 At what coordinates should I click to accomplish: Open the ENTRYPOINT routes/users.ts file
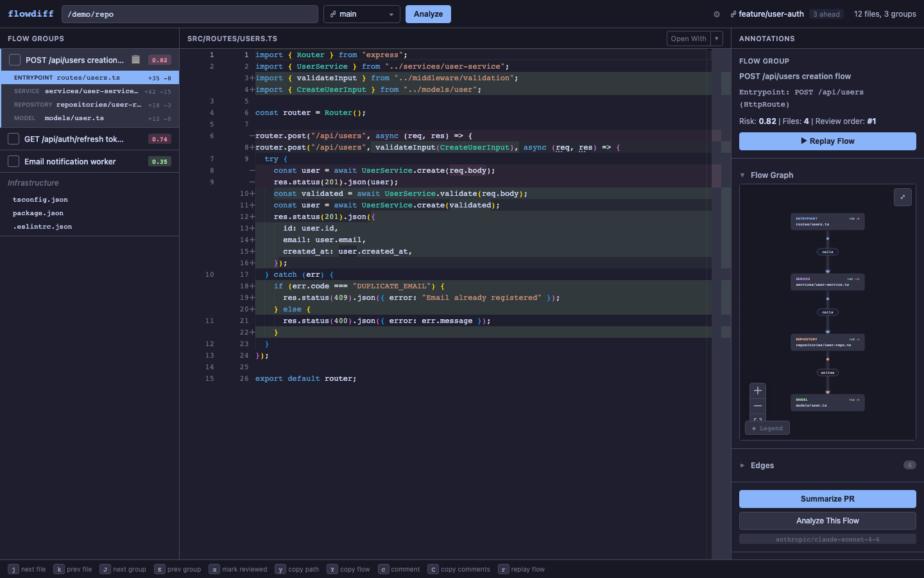point(89,78)
